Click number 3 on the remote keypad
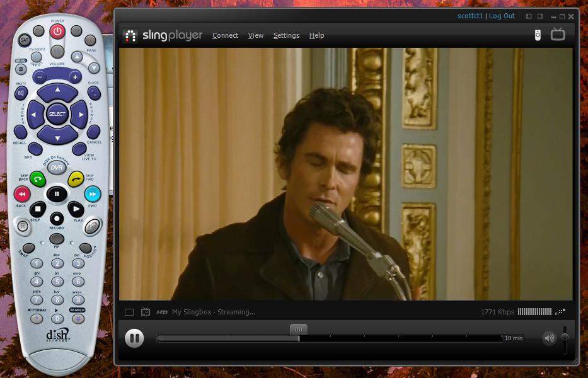This screenshot has width=588, height=378. tap(78, 263)
